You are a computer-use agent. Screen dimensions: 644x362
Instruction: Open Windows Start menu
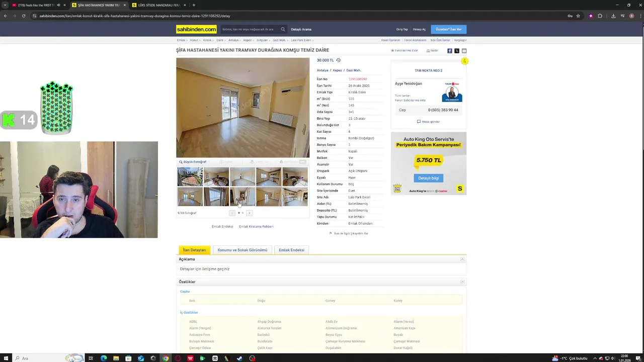[6, 358]
